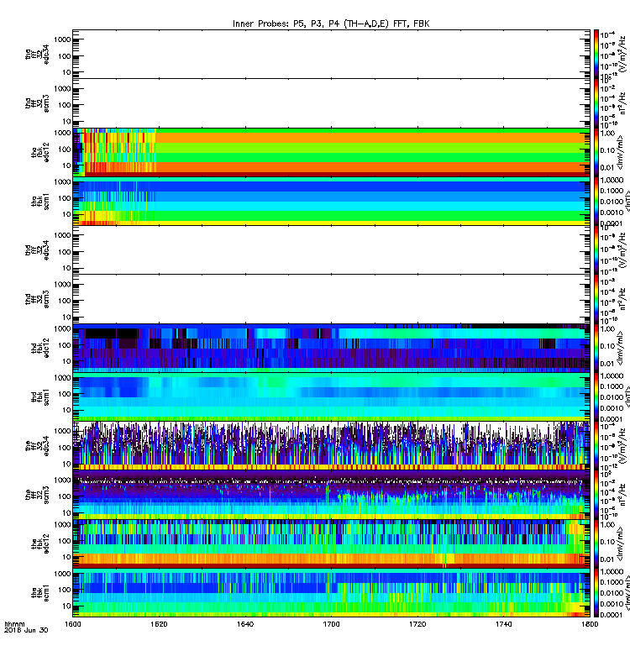630x672 pixels.
Task: Click the 1800 time tick label
Action: pyautogui.click(x=590, y=624)
